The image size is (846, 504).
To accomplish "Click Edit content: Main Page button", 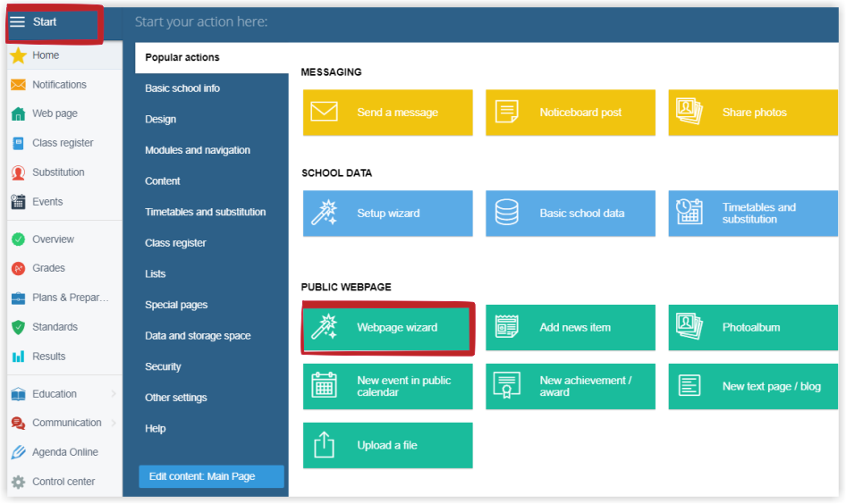I will (x=211, y=476).
